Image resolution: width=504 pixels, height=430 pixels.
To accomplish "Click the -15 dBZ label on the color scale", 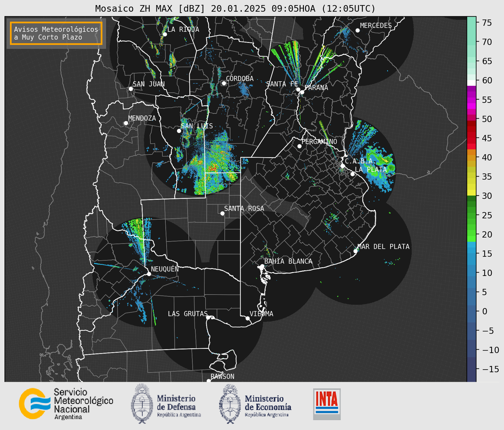I will click(x=491, y=369).
